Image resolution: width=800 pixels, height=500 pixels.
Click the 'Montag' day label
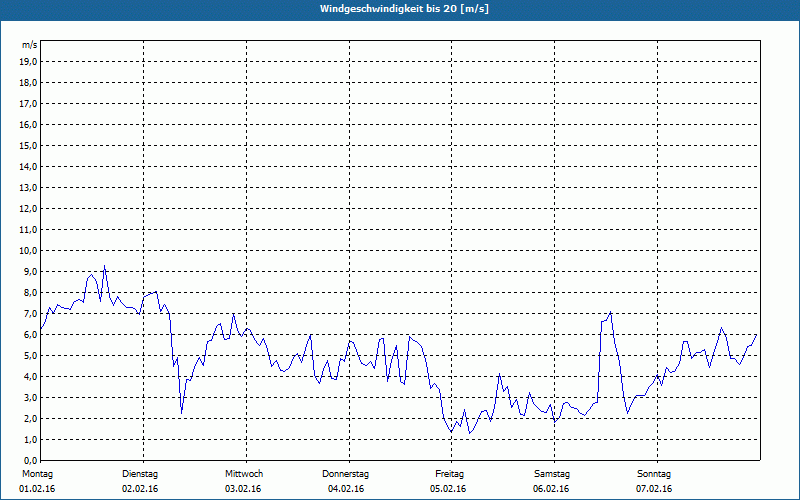point(38,474)
